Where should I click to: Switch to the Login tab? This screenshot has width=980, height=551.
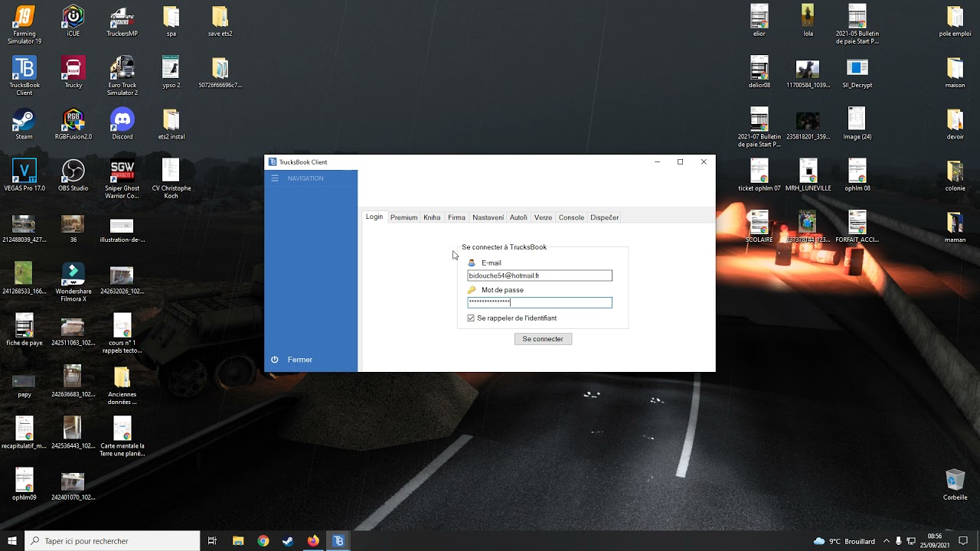tap(374, 217)
